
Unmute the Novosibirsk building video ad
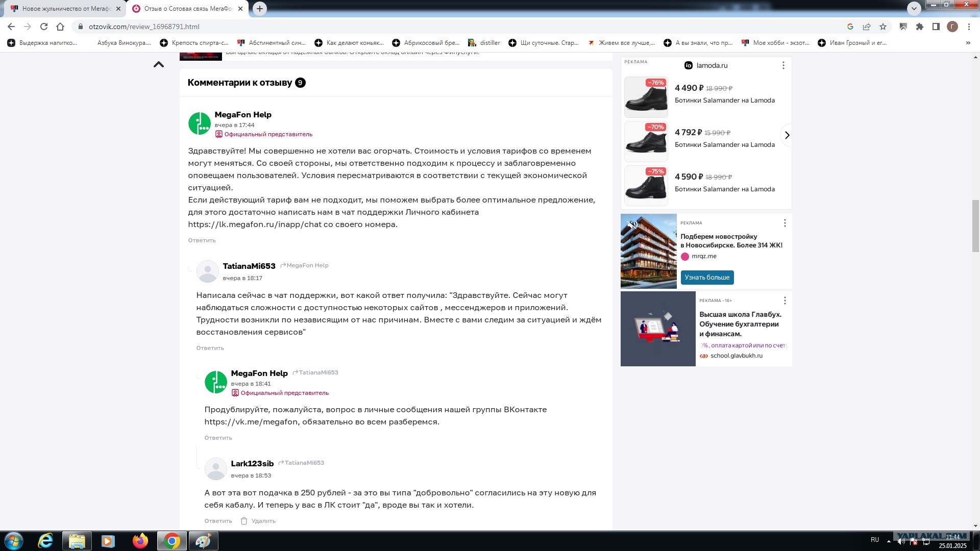point(633,224)
